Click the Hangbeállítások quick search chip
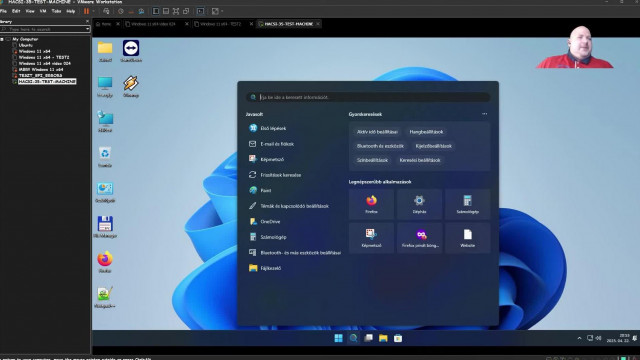The image size is (640, 360). tap(426, 132)
